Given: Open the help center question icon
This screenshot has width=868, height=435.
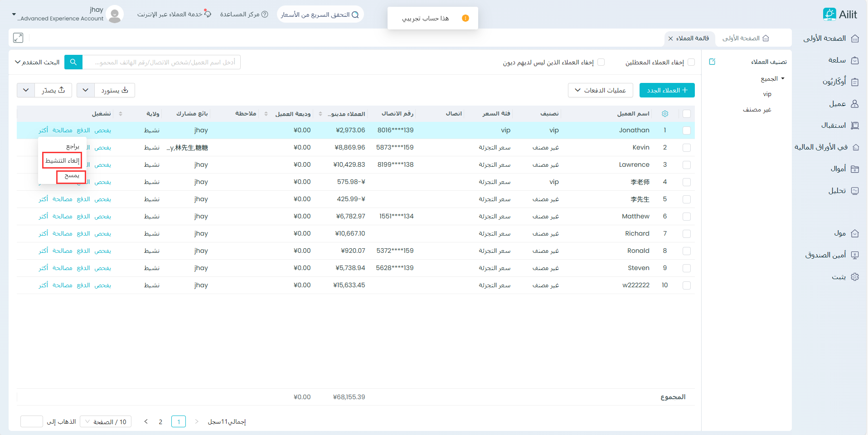Looking at the screenshot, I should pyautogui.click(x=265, y=14).
